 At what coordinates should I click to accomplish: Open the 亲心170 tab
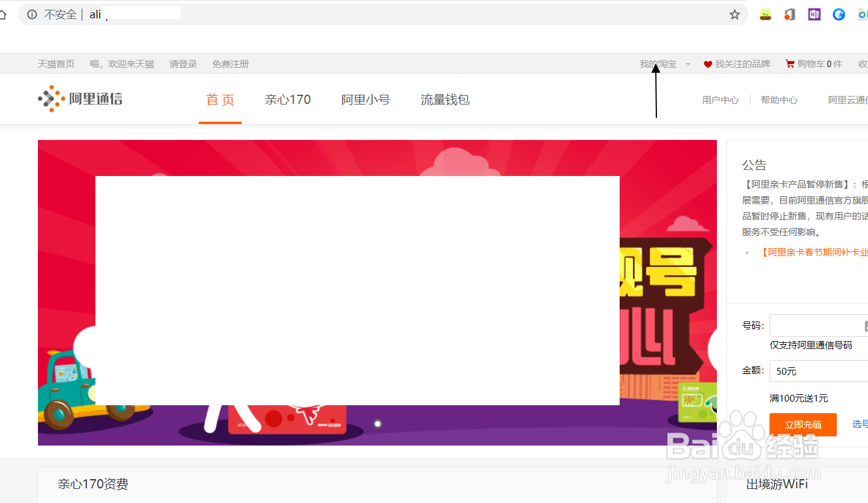tap(287, 100)
